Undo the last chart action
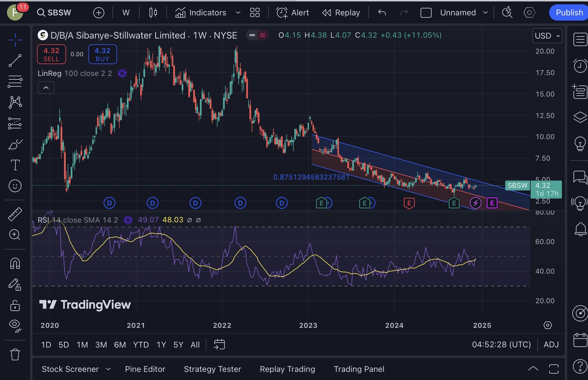The width and height of the screenshot is (588, 380). pyautogui.click(x=382, y=12)
